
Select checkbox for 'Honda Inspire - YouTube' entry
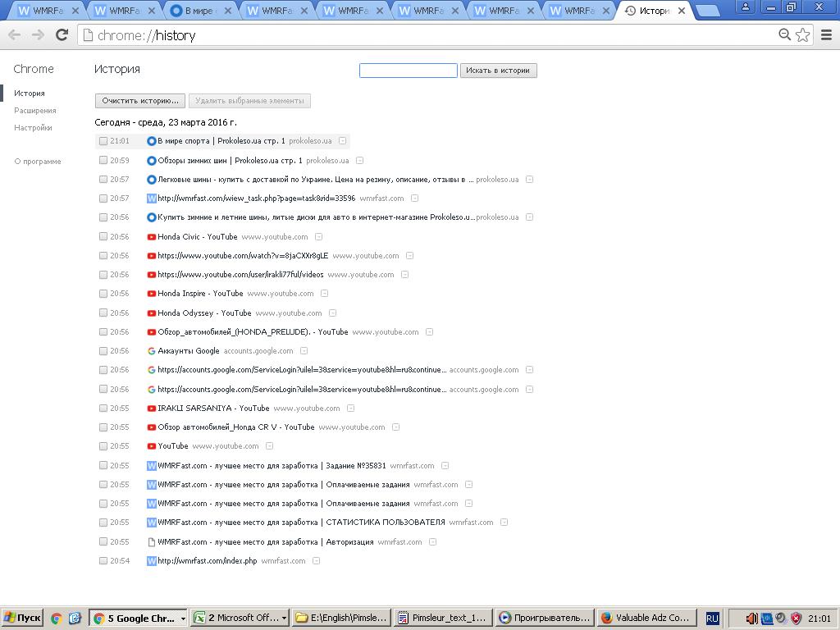point(103,294)
